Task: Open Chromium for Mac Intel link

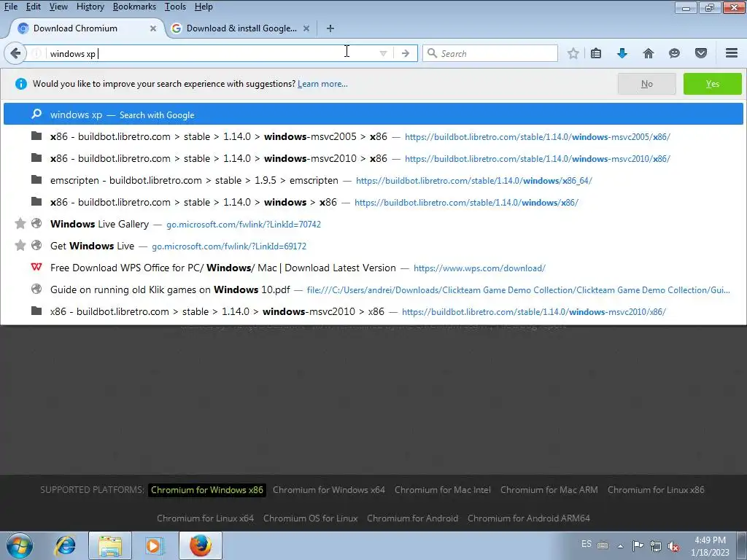Action: [443, 489]
